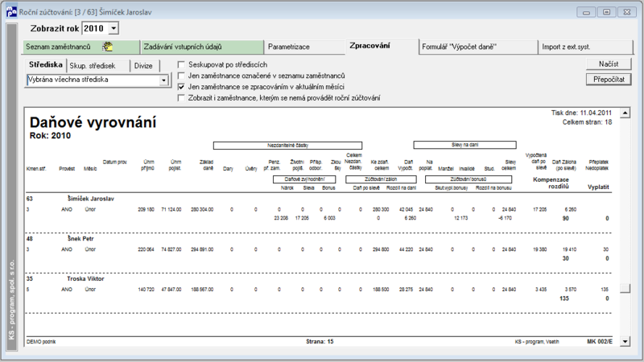
Task: Click value 188 567.00 for Troska Viktor
Action: 202,290
